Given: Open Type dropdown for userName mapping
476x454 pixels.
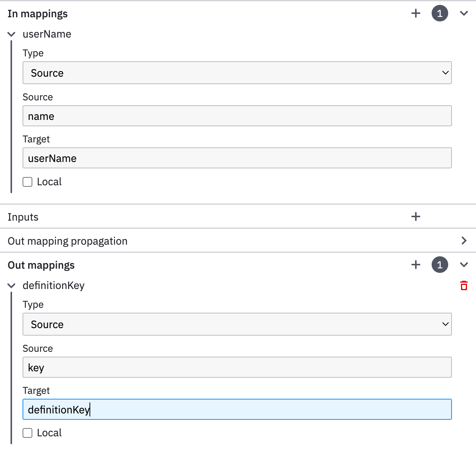Looking at the screenshot, I should point(237,73).
